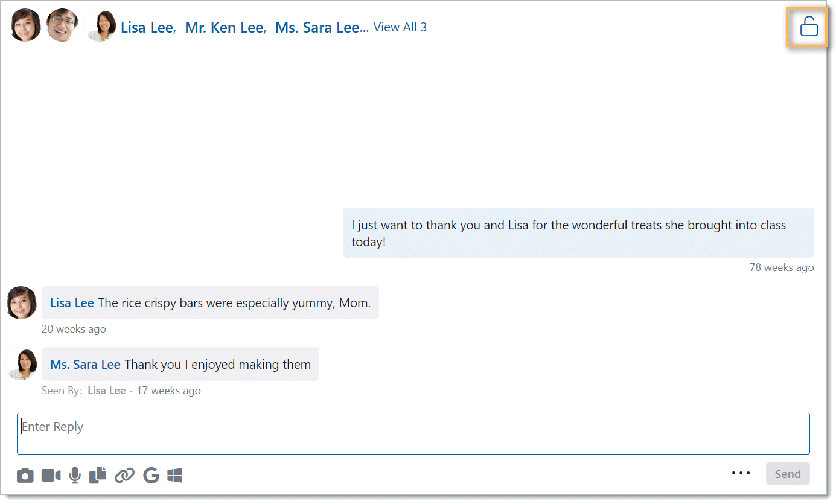Image resolution: width=836 pixels, height=504 pixels.
Task: Click Lisa Lee's avatar beside her message
Action: pos(22,302)
